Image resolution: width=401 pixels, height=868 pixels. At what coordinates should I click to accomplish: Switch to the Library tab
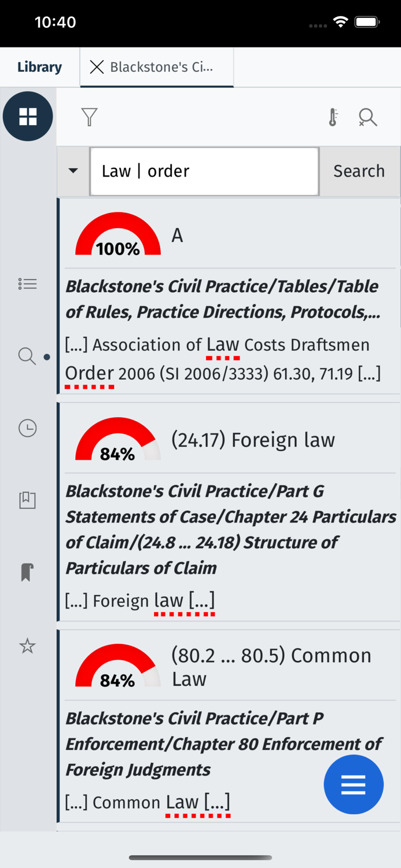39,67
